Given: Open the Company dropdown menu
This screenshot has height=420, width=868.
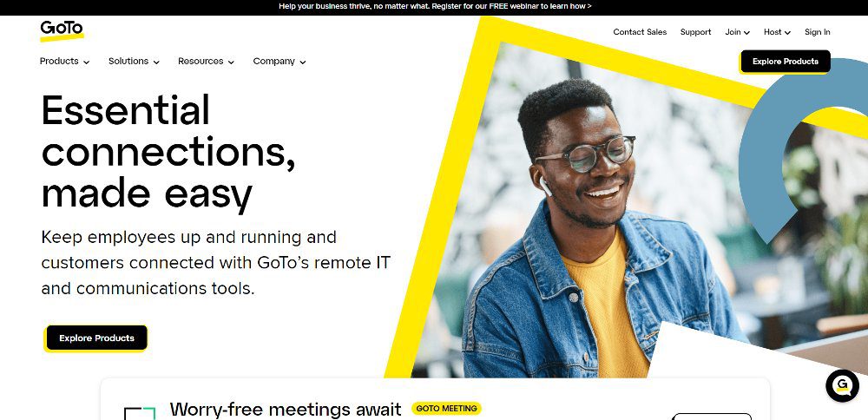Looking at the screenshot, I should [x=279, y=62].
